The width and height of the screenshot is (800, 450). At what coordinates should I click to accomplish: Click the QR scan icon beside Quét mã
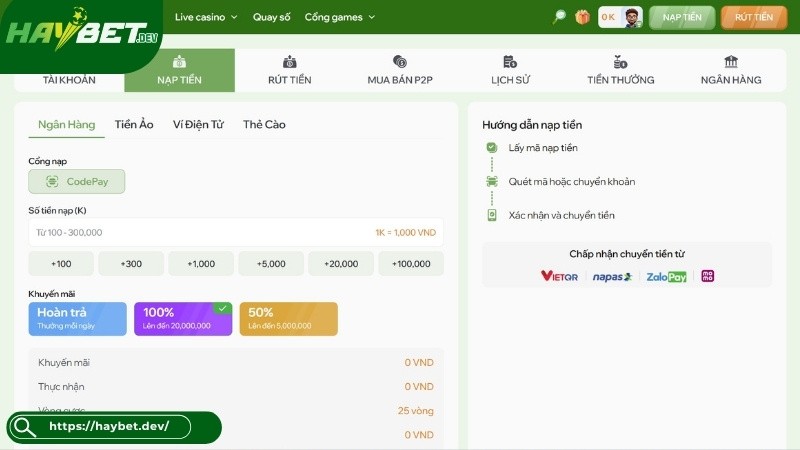pos(491,181)
